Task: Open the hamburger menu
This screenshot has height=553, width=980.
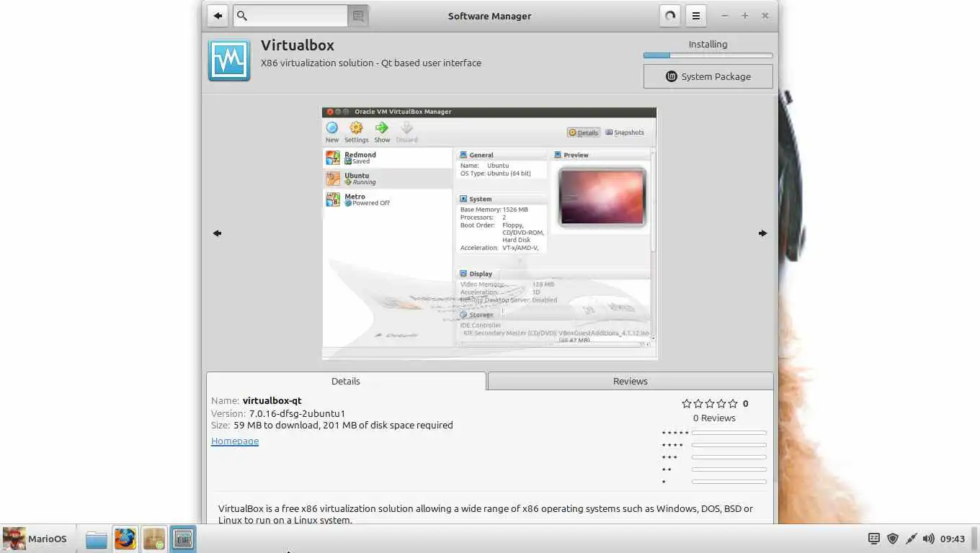Action: coord(695,16)
